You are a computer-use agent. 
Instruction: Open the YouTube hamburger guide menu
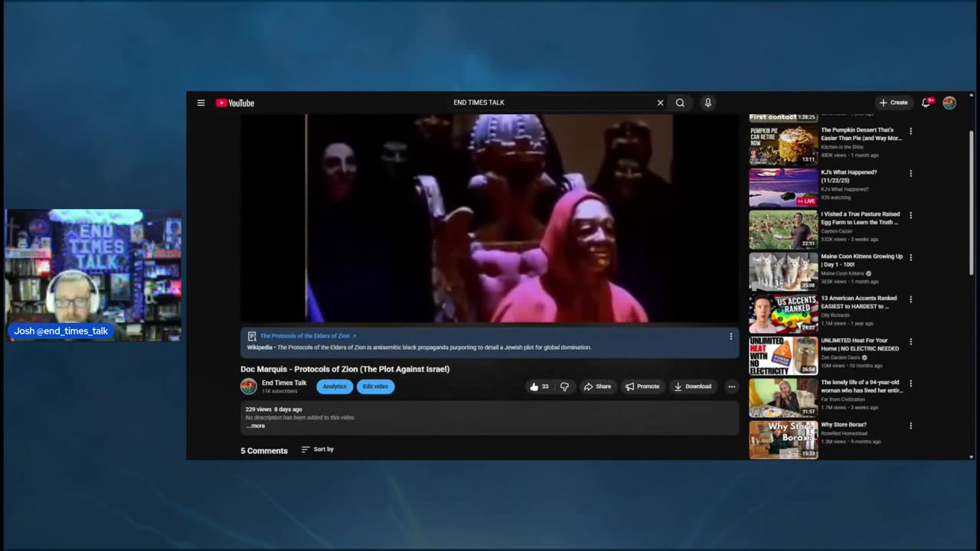pyautogui.click(x=201, y=103)
